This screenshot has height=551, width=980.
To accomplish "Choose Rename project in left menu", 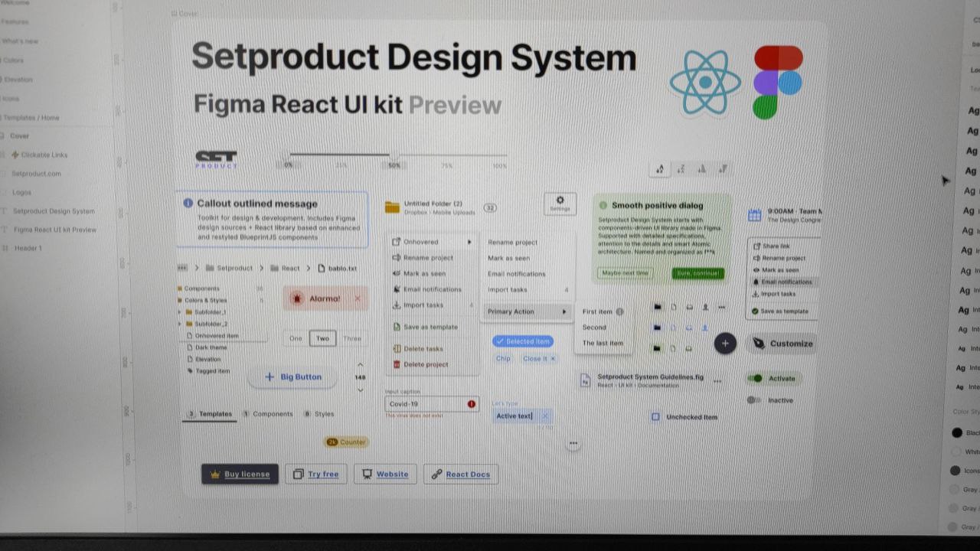I will click(433, 258).
